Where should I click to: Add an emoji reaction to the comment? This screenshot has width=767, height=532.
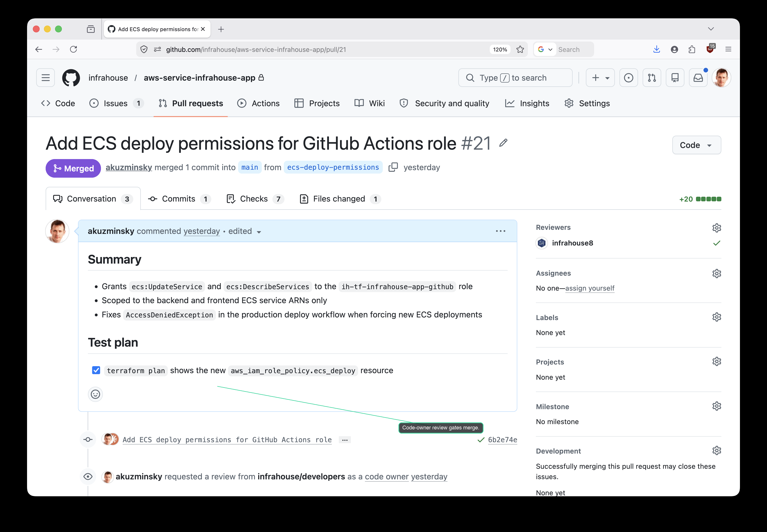[95, 394]
